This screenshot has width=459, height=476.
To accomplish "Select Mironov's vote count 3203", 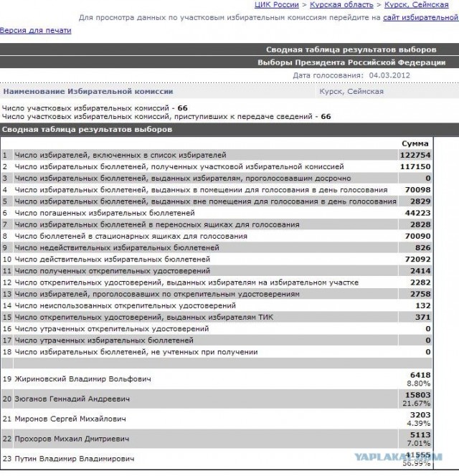I will coord(420,415).
